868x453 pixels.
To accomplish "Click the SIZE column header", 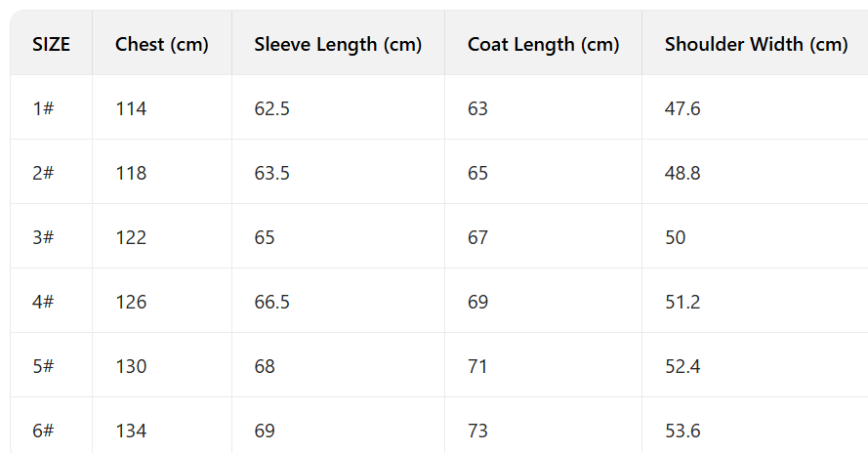I will tap(52, 44).
